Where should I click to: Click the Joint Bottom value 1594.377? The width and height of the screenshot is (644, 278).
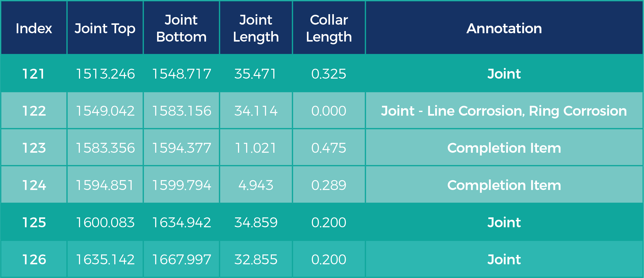(182, 148)
